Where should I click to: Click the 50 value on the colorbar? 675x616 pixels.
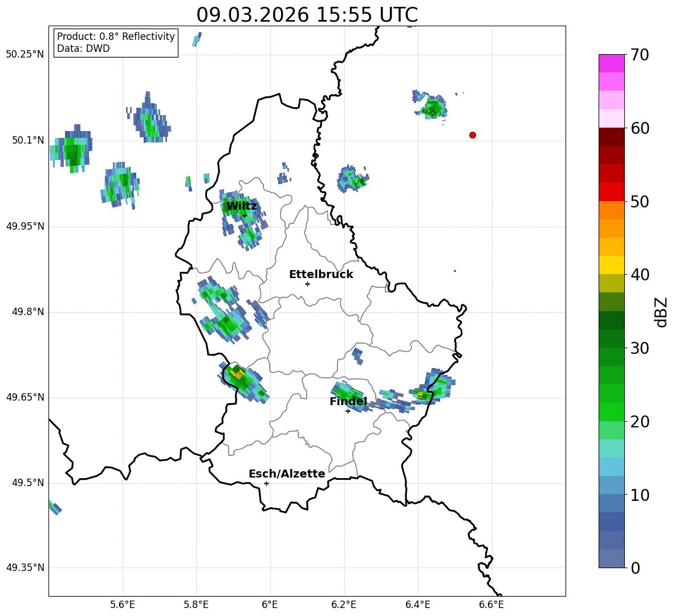tap(639, 201)
